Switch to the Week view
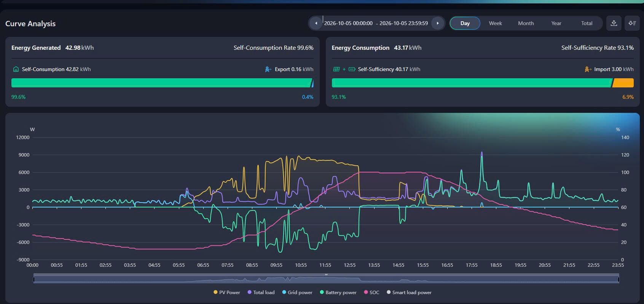The image size is (644, 304). [x=495, y=23]
